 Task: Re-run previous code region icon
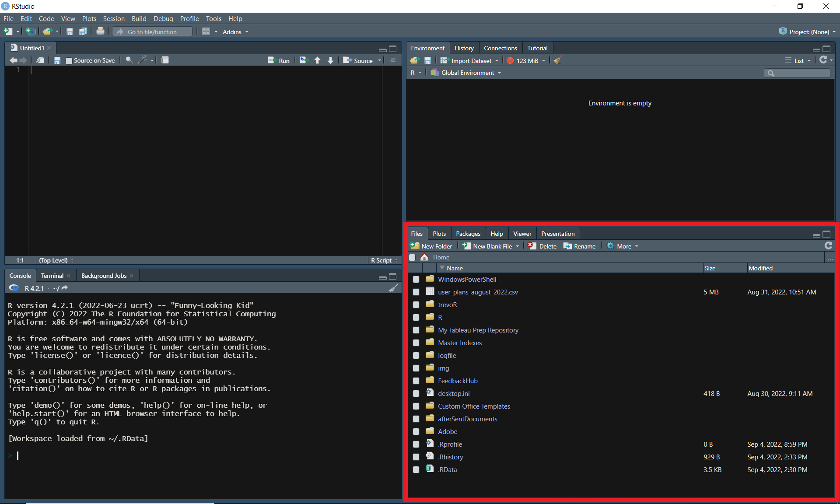[304, 60]
